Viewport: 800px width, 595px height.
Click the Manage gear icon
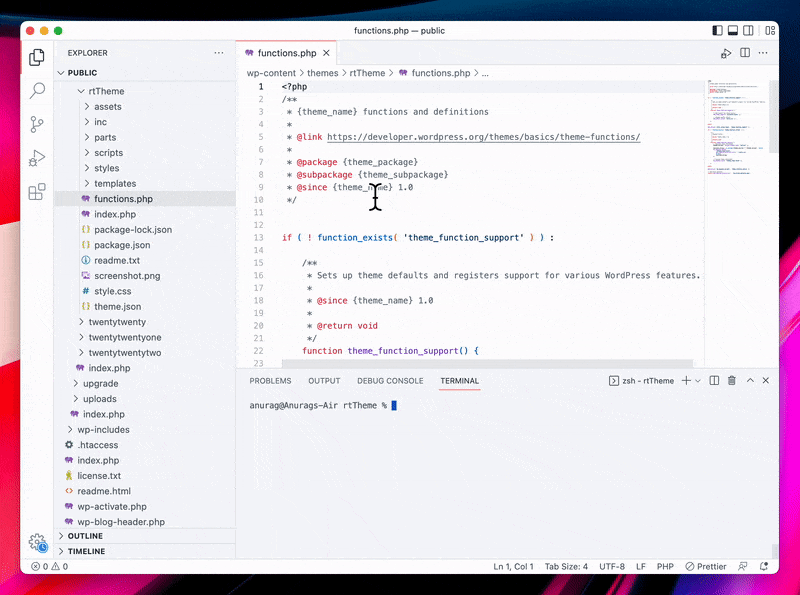37,542
